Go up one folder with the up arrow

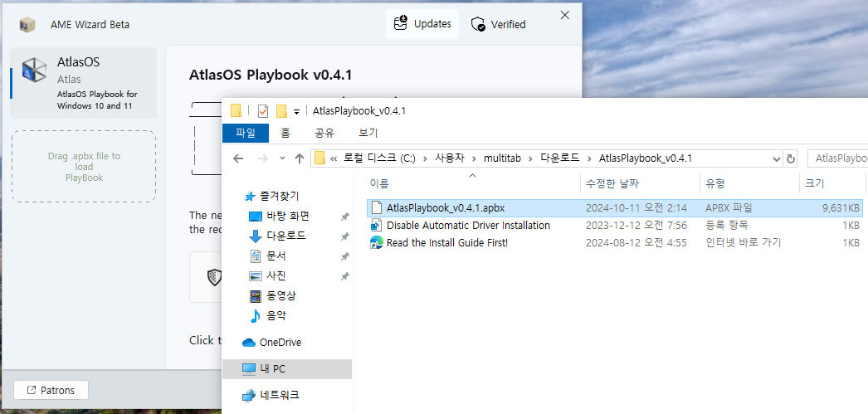pos(300,158)
